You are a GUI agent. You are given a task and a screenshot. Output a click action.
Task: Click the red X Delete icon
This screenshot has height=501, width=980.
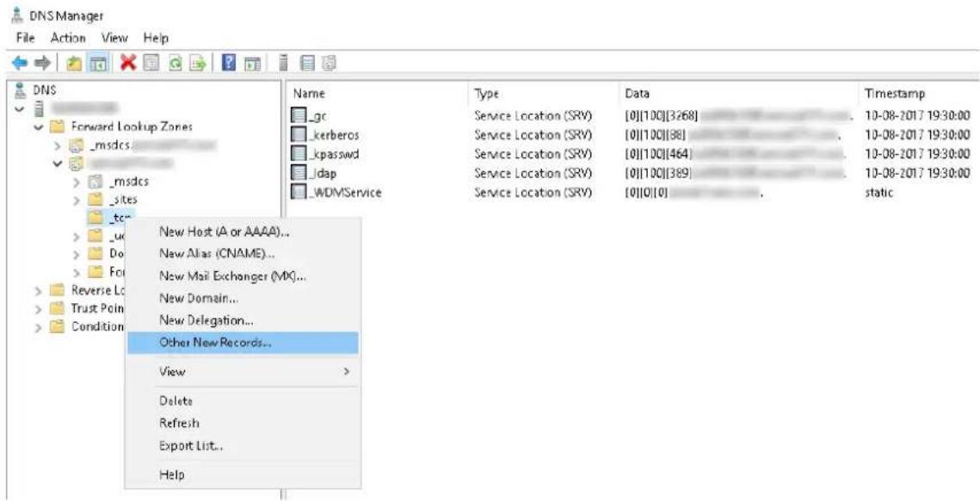point(128,64)
